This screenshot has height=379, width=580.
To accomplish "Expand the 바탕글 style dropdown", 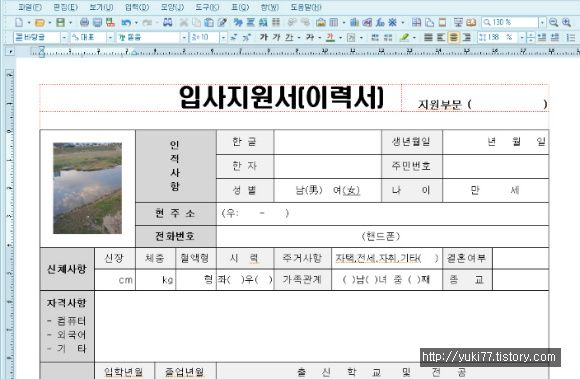I will (64, 38).
